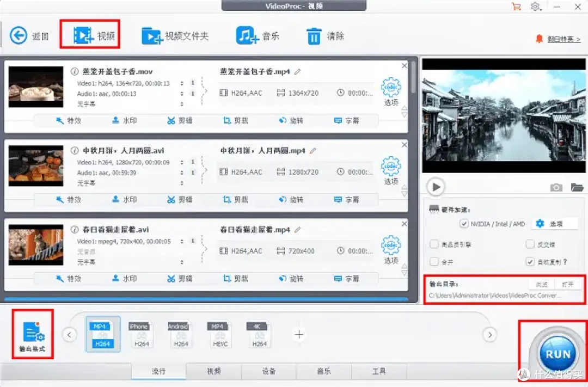Screen dimensions: 588x387
Task: Open subtitle 无字幕 selector of 蒸笼开盖包子香.mov
Action: click(182, 104)
